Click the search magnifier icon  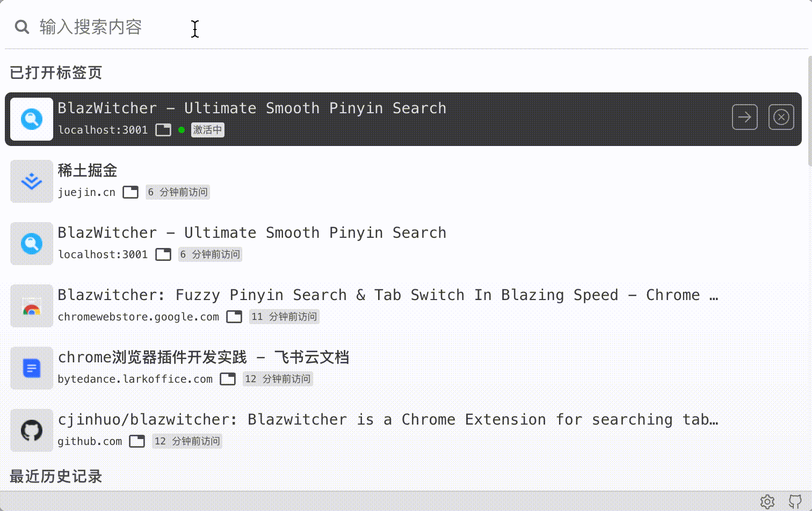(x=22, y=27)
